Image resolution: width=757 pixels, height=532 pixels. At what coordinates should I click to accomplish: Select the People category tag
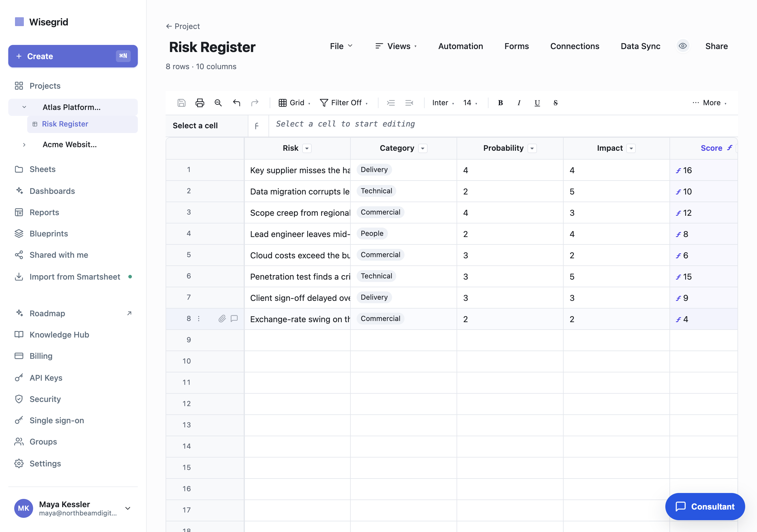(372, 233)
